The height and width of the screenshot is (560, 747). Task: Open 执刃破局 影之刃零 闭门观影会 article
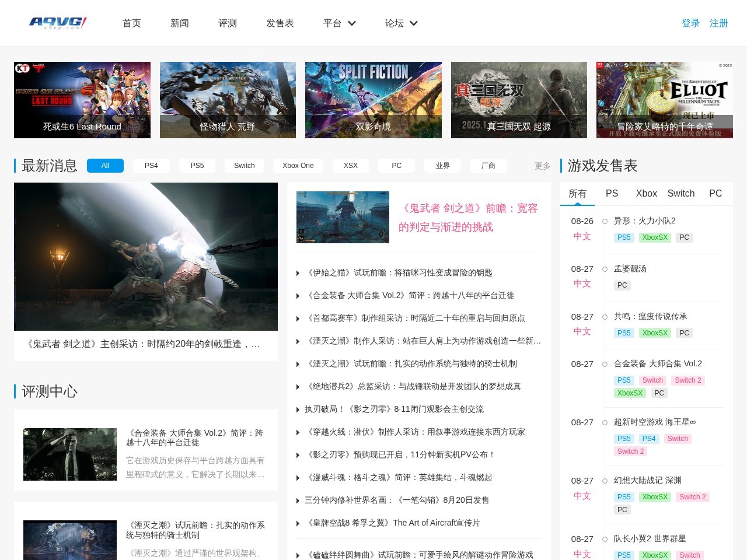pos(394,409)
